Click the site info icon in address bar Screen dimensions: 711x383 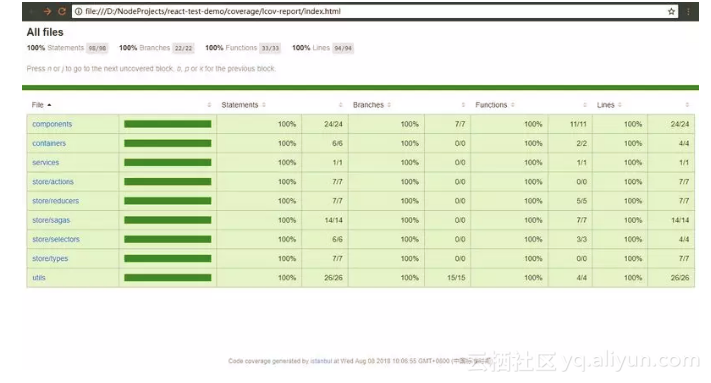[x=78, y=11]
